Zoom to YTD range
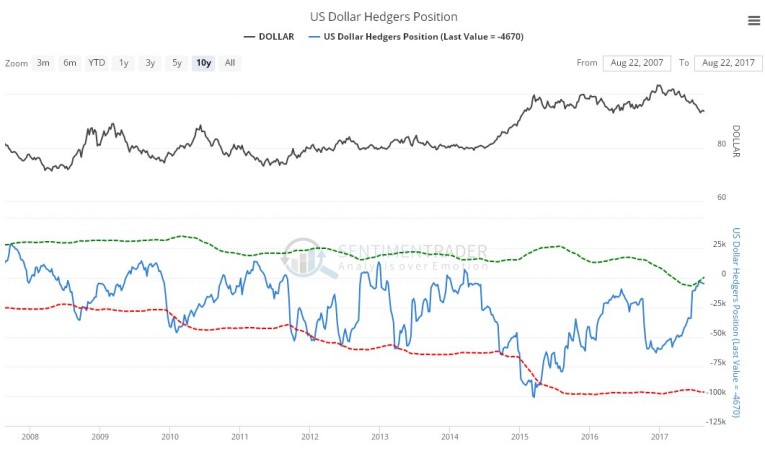The width and height of the screenshot is (765, 454). pos(96,63)
